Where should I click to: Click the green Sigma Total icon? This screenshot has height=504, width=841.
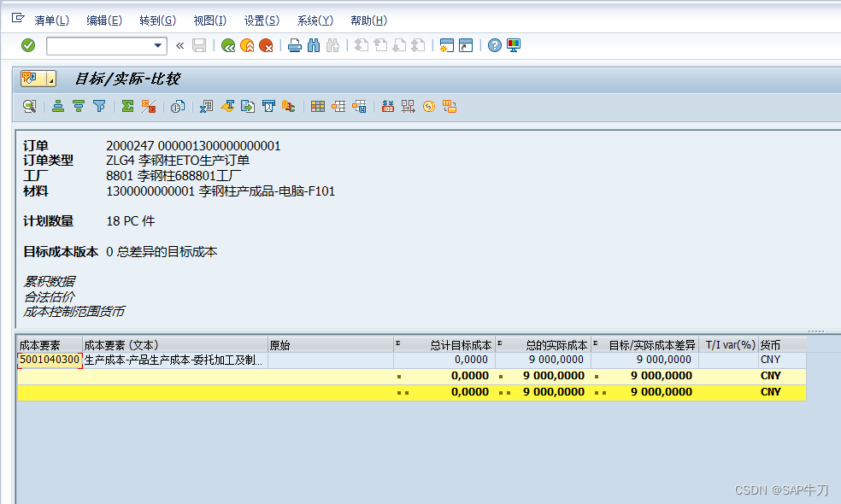pyautogui.click(x=127, y=106)
